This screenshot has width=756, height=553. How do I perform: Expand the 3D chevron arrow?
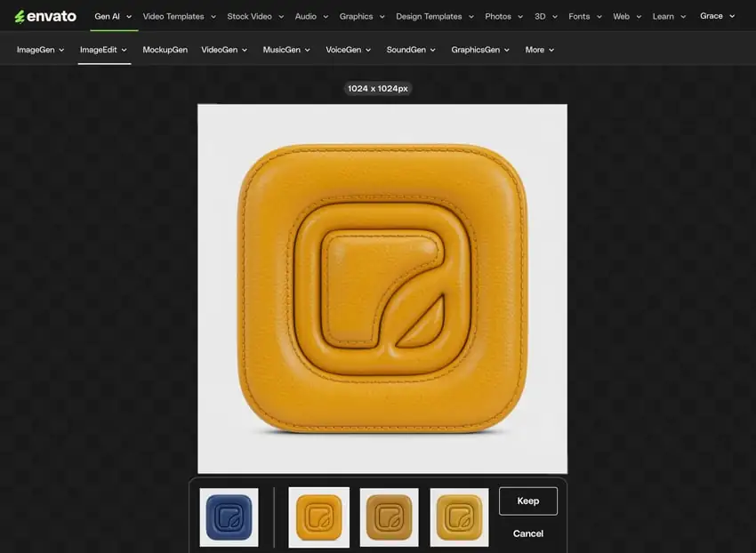[x=555, y=17]
